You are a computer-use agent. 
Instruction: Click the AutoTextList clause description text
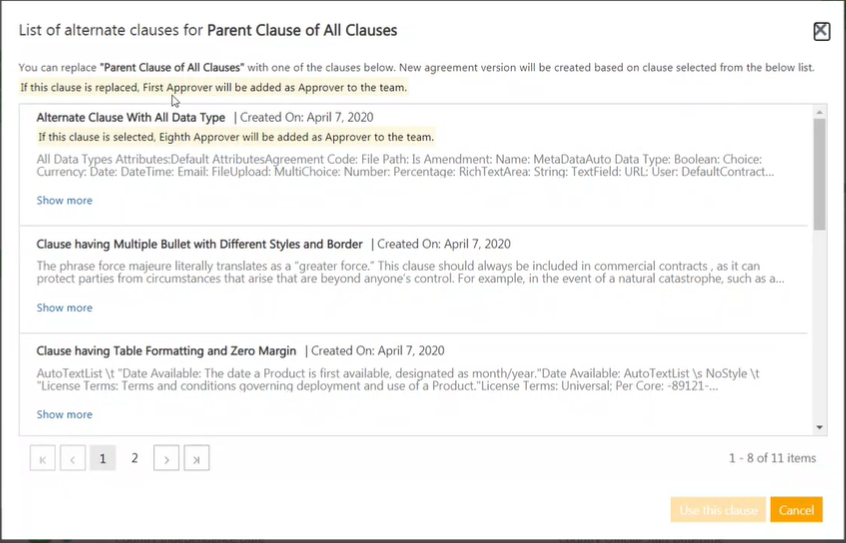point(400,379)
